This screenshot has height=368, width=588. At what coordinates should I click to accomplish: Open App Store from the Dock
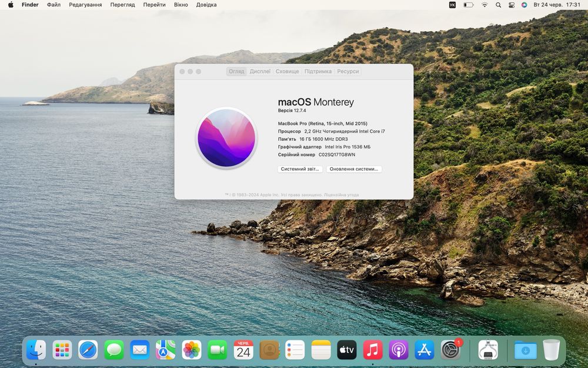[x=425, y=350]
